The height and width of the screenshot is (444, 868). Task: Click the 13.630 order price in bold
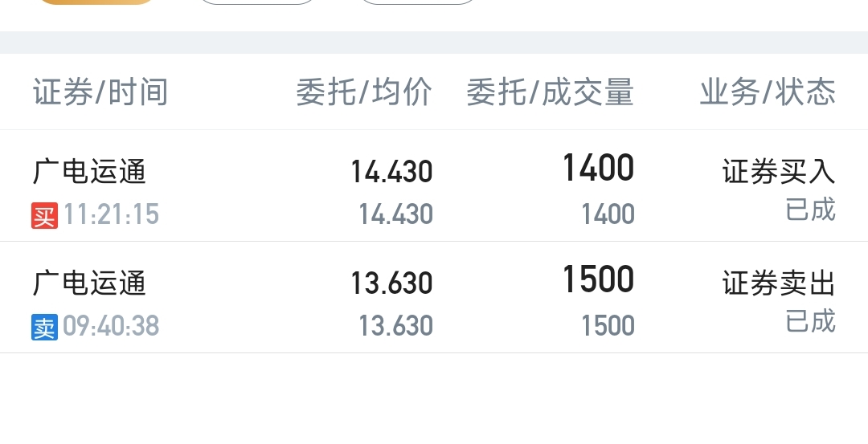391,283
